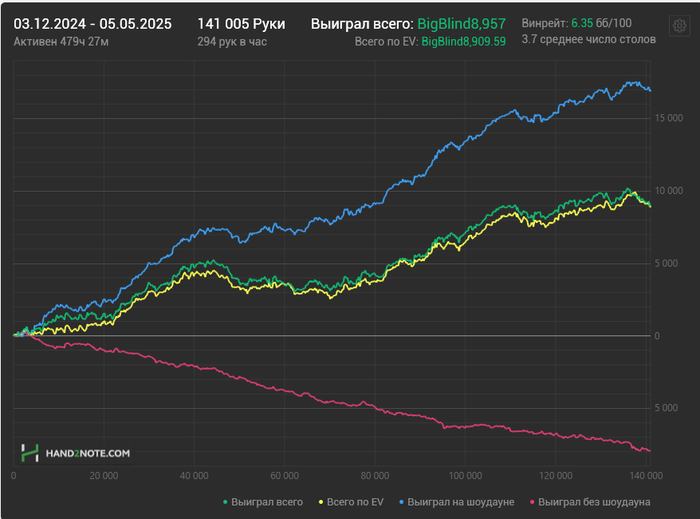The height and width of the screenshot is (519, 700).
Task: Toggle the green 'Выиграл всего' legend dot
Action: (x=225, y=502)
